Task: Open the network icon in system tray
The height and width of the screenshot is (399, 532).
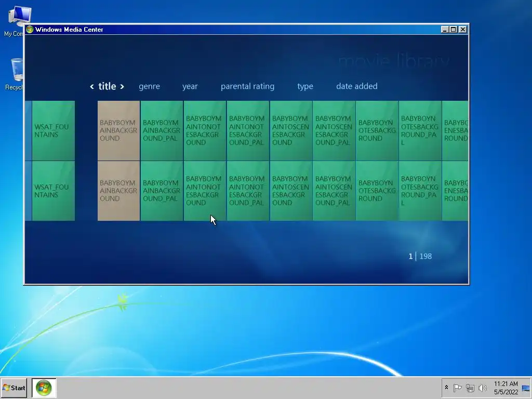Action: (x=470, y=388)
